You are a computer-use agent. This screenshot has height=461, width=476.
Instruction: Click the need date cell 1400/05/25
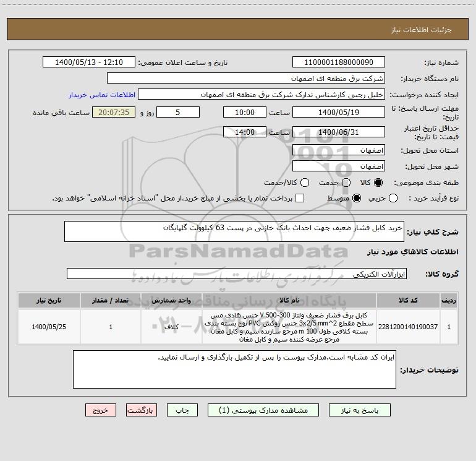[49, 327]
